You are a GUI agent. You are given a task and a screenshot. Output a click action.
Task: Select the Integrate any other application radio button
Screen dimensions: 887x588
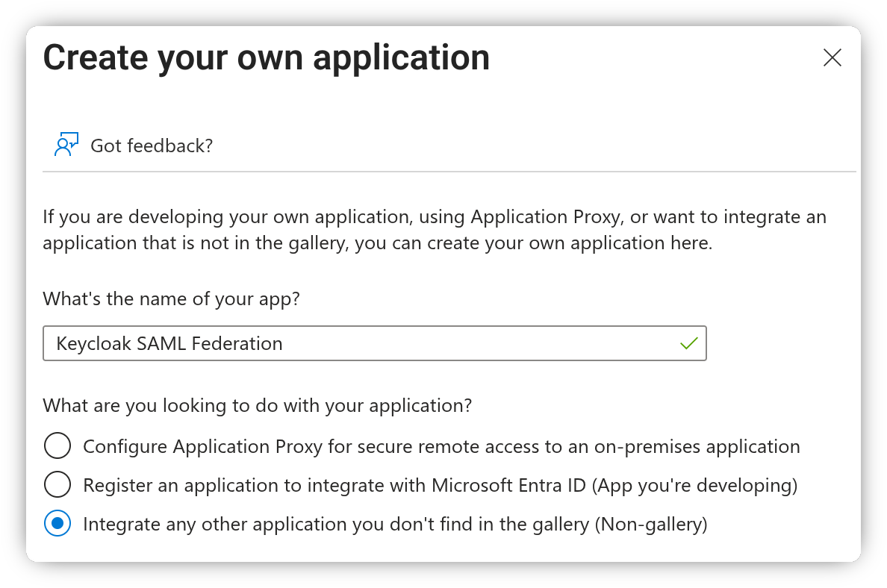57,524
